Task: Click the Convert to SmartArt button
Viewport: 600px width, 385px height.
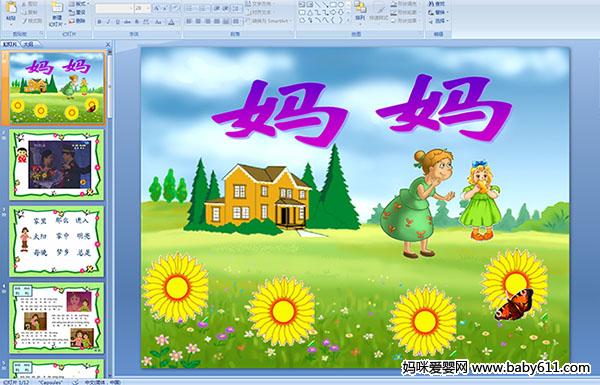Action: (x=269, y=21)
